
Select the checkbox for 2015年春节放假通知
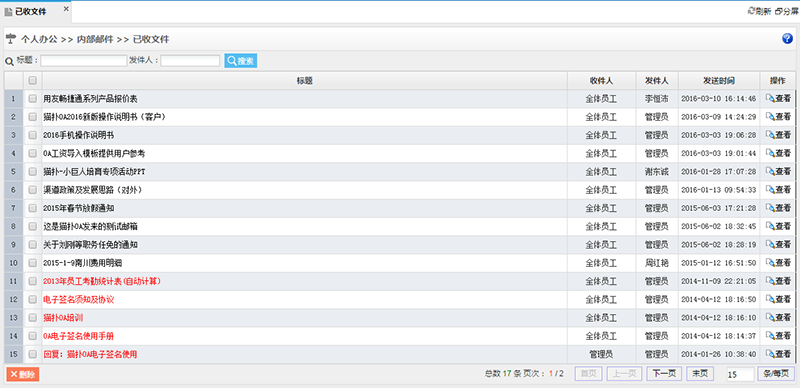33,208
